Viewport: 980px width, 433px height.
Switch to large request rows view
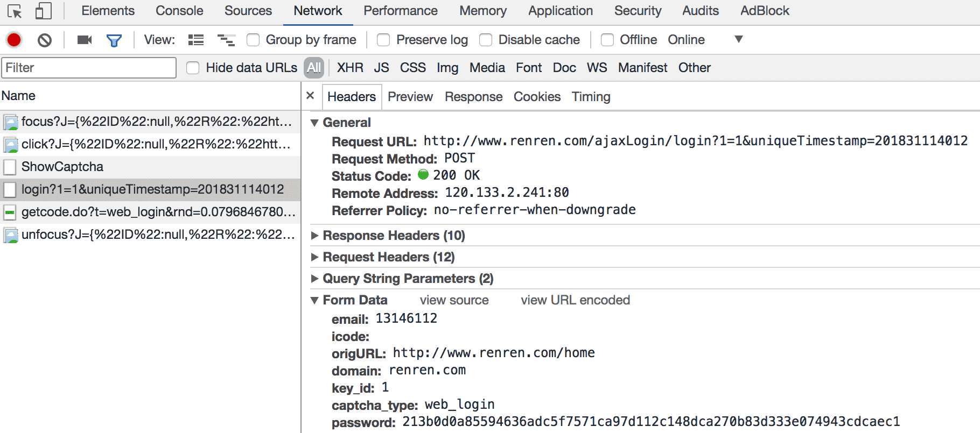[196, 40]
